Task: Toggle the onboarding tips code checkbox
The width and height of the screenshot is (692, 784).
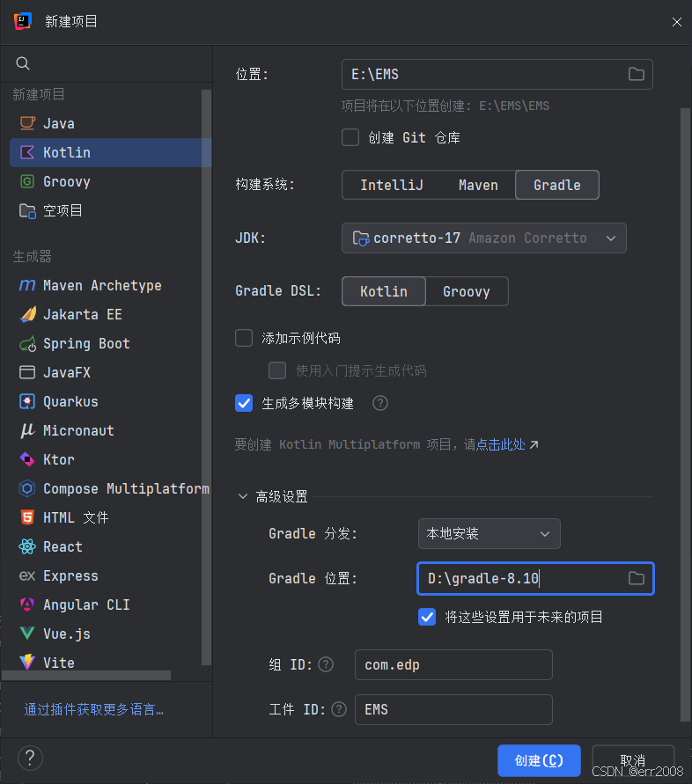Action: (277, 370)
